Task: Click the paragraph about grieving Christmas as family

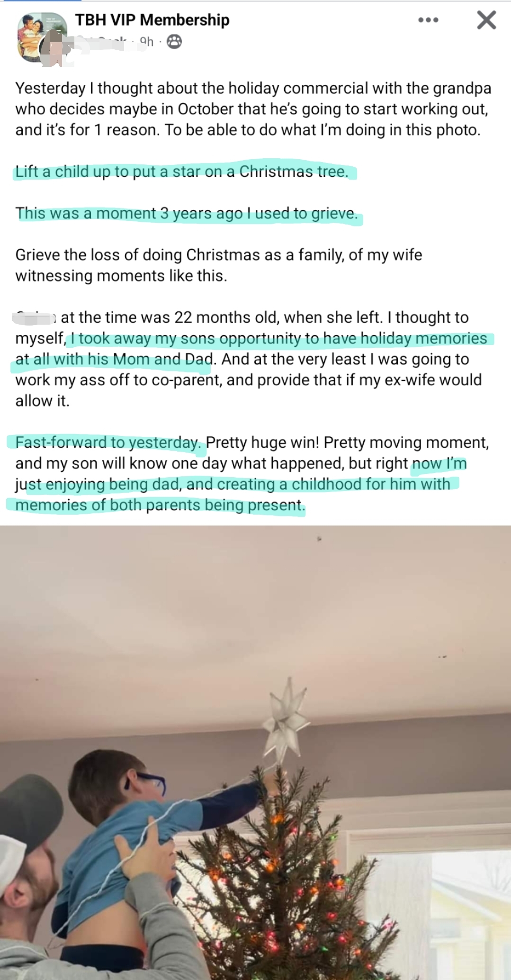Action: point(219,265)
